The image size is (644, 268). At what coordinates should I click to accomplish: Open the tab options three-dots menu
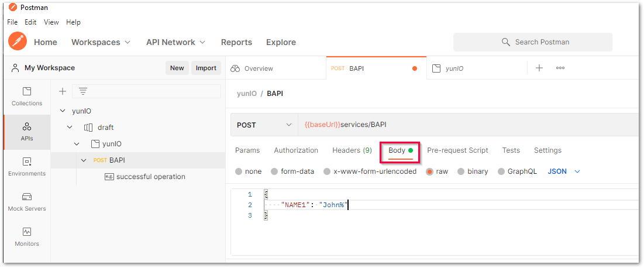(x=560, y=68)
